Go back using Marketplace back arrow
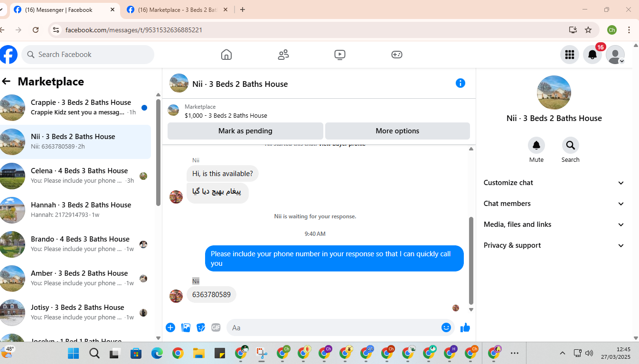The image size is (639, 364). (6, 82)
